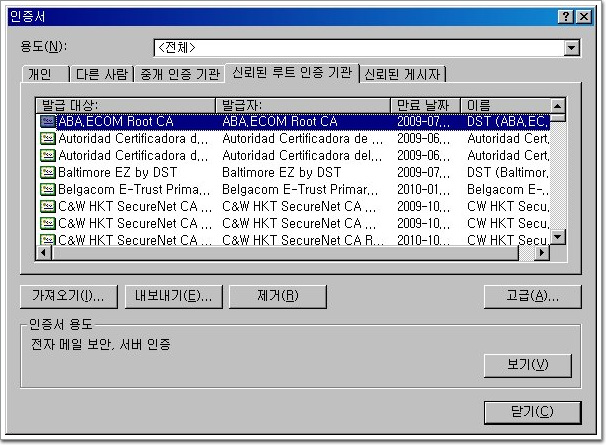Sort by 발급 대상 column header
606x445 pixels.
tap(125, 105)
